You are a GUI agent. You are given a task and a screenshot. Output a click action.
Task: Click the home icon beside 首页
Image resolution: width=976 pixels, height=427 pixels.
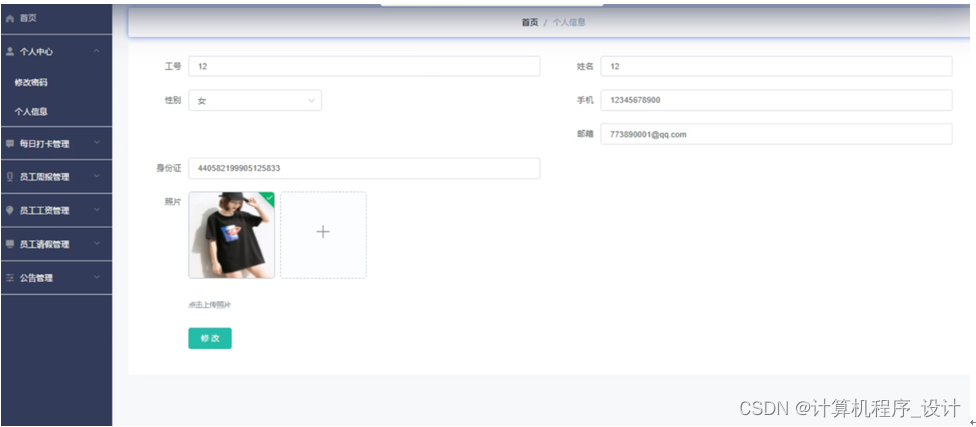9,19
